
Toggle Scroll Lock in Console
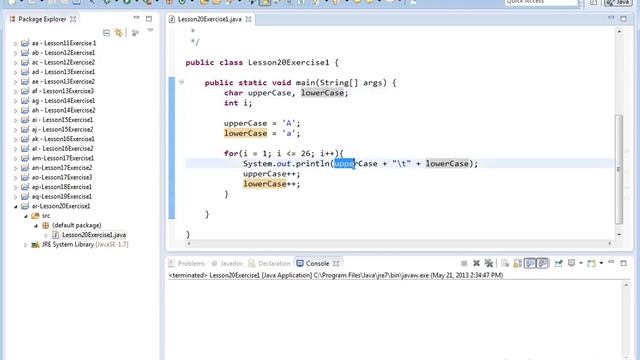(517, 264)
